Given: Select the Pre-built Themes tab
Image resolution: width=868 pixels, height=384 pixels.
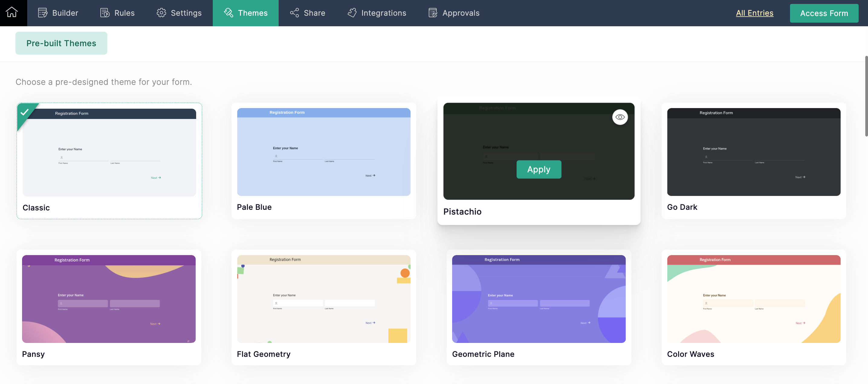Looking at the screenshot, I should point(61,43).
